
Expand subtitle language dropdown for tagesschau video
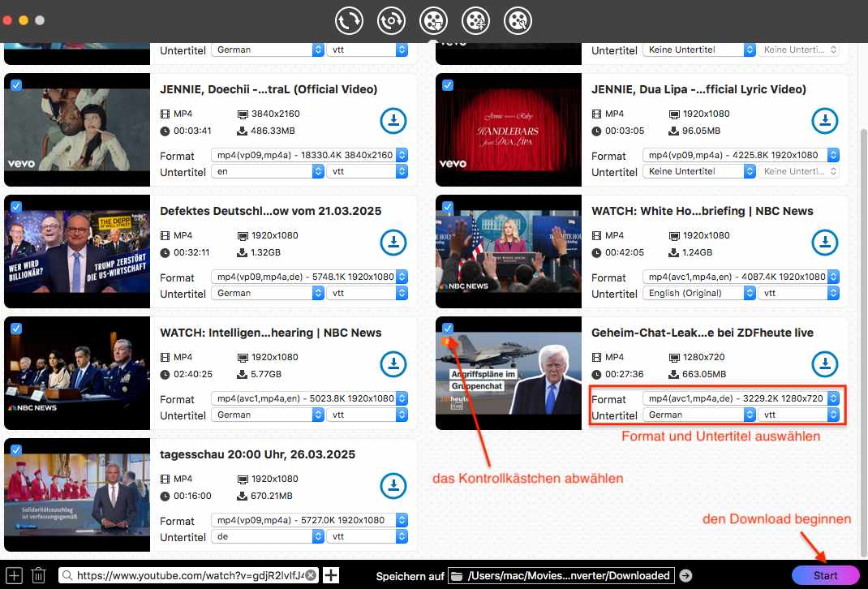[x=267, y=536]
